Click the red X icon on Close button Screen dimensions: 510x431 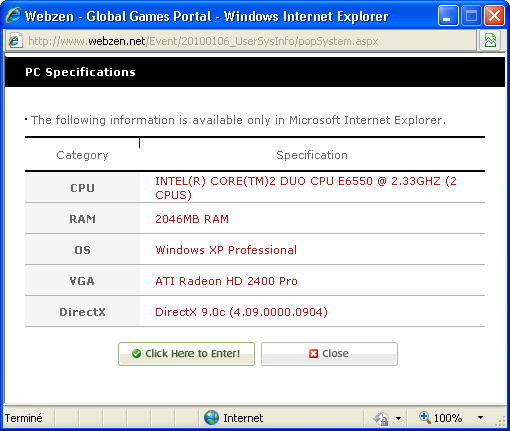(x=313, y=354)
